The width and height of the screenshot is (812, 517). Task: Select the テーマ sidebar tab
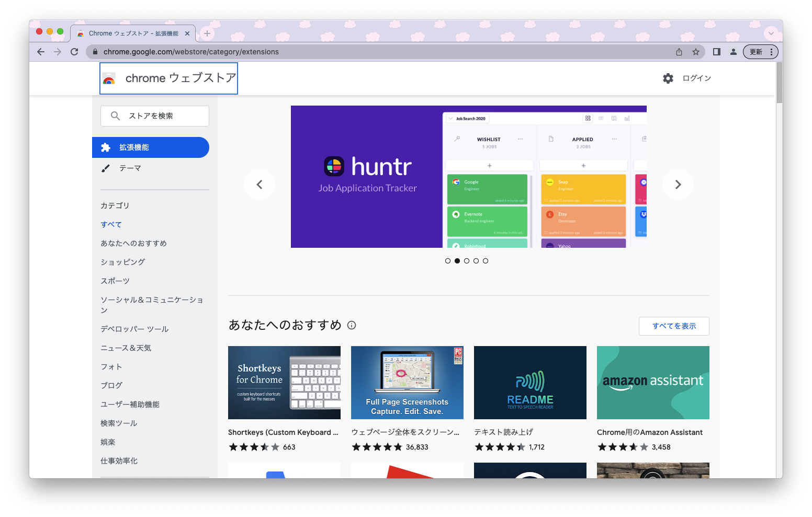pyautogui.click(x=151, y=168)
